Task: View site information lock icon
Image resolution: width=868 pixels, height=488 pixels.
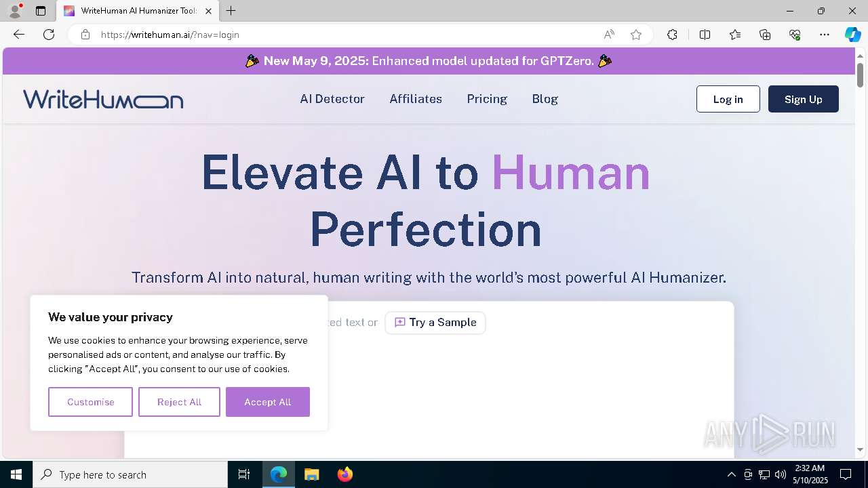Action: 85,35
